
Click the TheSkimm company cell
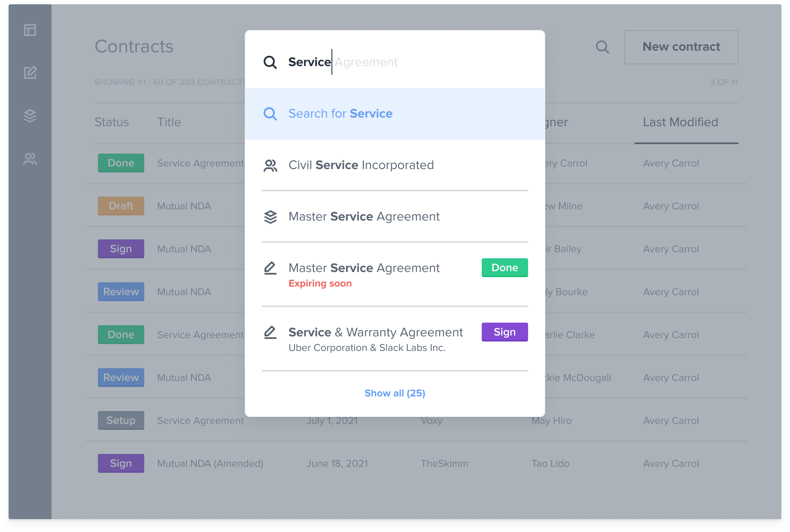click(x=444, y=464)
